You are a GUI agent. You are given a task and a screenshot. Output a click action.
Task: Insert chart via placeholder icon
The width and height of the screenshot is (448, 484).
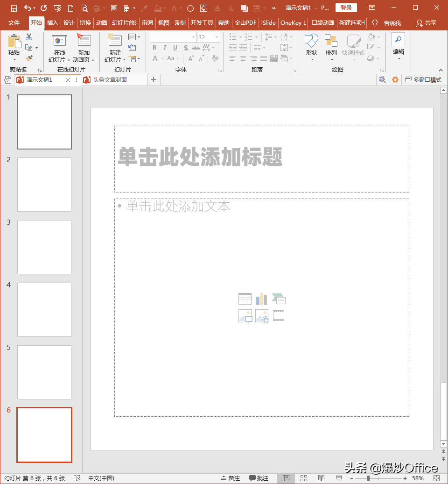click(x=261, y=299)
